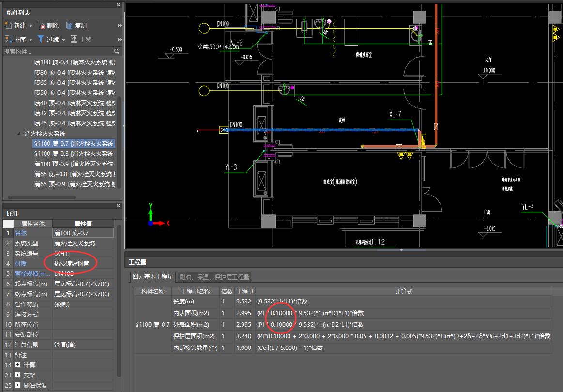Screen dimensions: 563x392
Task: Open the 过滤 dropdown arrow
Action: pos(63,40)
